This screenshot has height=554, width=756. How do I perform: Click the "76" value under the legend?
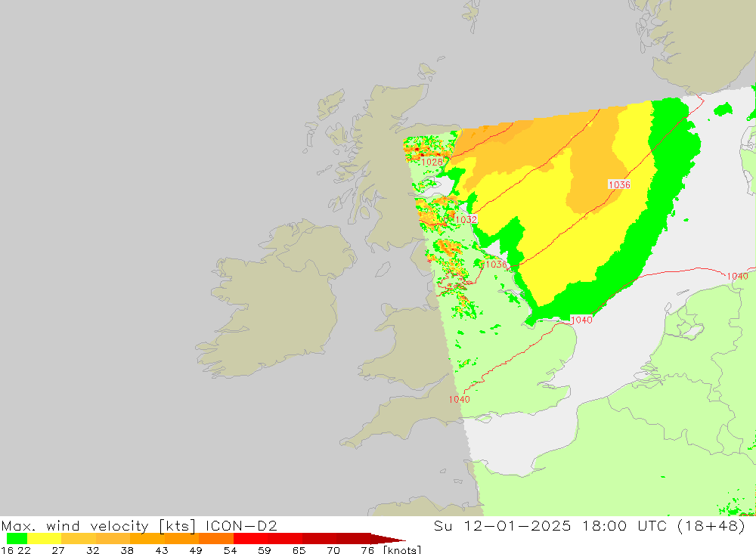tap(367, 549)
